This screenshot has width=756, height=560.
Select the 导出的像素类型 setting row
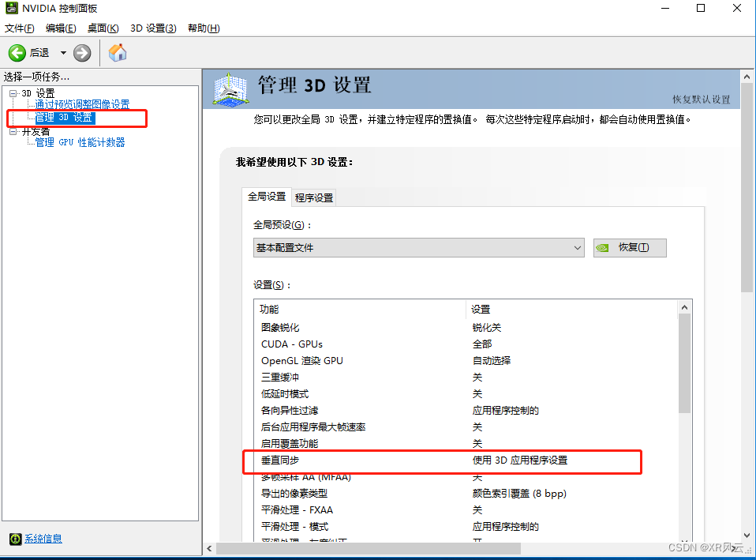point(466,494)
